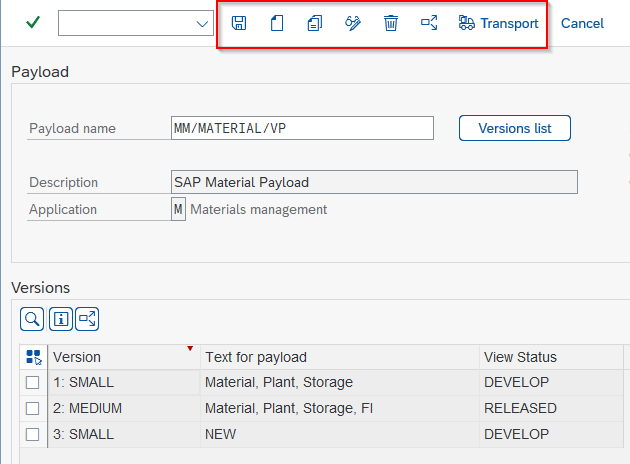This screenshot has width=630, height=464.
Task: Click DEVELOP status in the NEW row
Action: [x=551, y=434]
